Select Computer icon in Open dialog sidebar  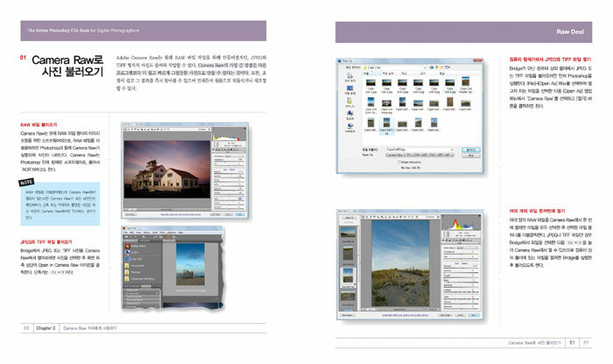[x=350, y=114]
